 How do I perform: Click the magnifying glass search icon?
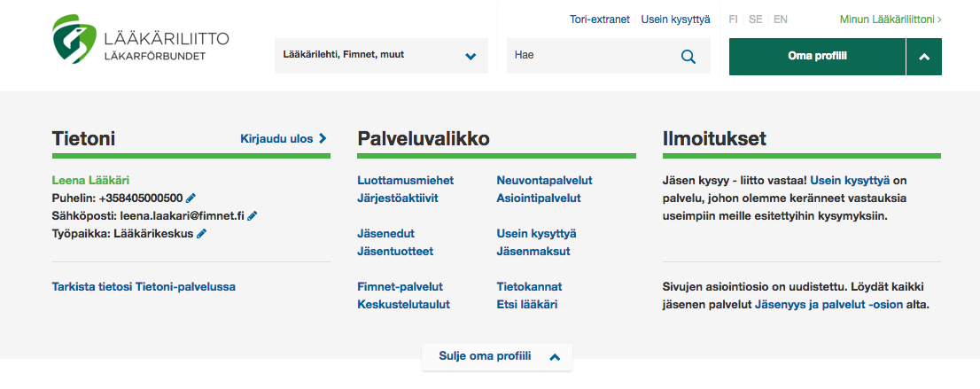point(688,57)
